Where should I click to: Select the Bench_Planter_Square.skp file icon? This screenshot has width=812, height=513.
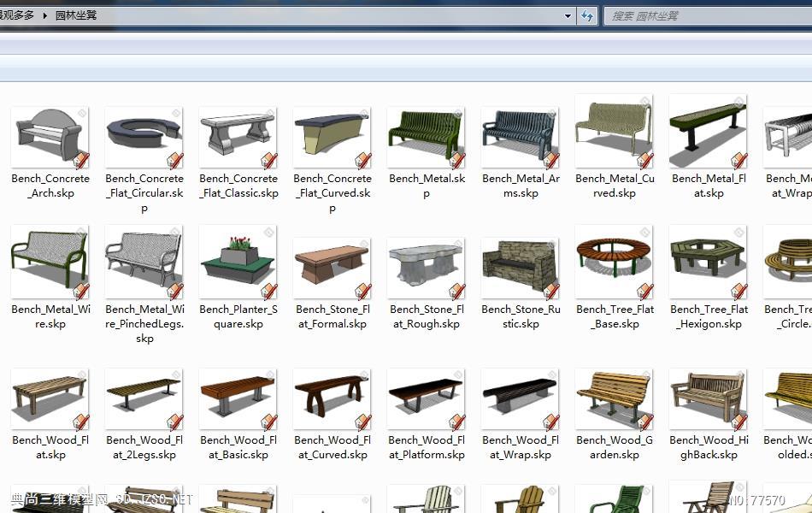coord(238,262)
